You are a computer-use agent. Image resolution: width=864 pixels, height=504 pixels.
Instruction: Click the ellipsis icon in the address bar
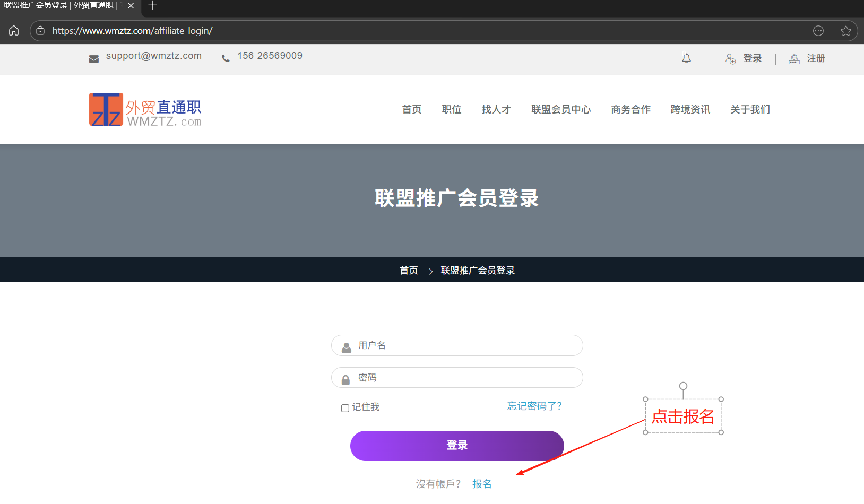click(818, 30)
